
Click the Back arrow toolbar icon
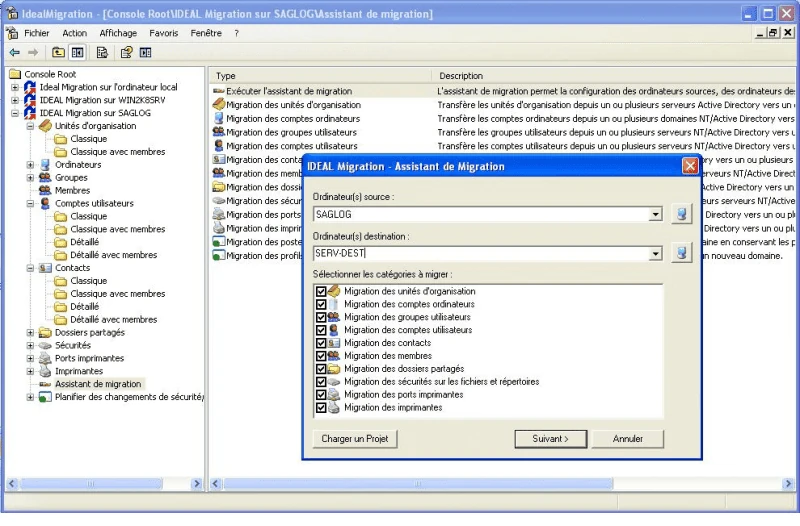(x=14, y=52)
